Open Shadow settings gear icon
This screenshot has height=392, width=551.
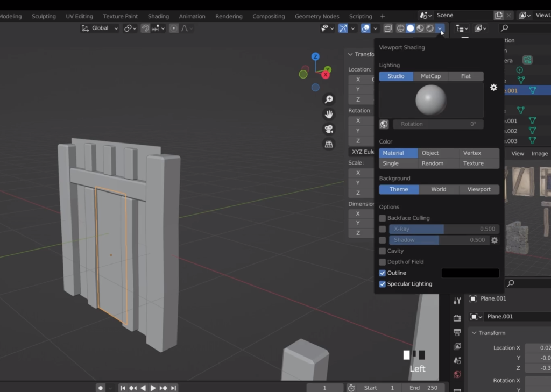tap(495, 240)
